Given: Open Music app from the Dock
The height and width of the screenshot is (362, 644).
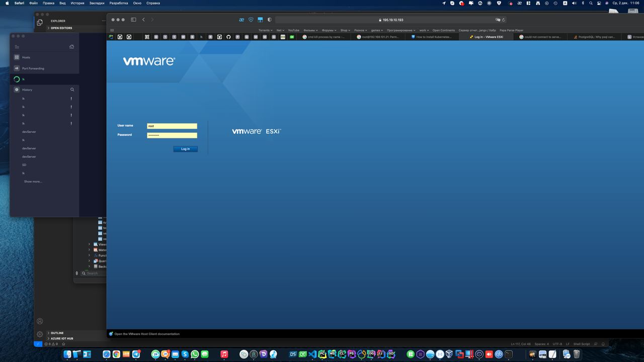Looking at the screenshot, I should coord(224,354).
